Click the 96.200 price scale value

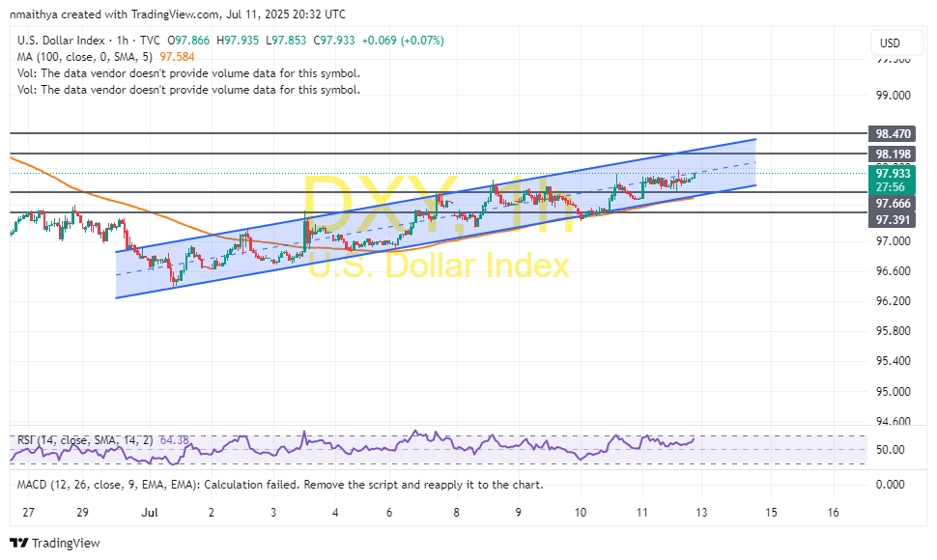coord(894,301)
